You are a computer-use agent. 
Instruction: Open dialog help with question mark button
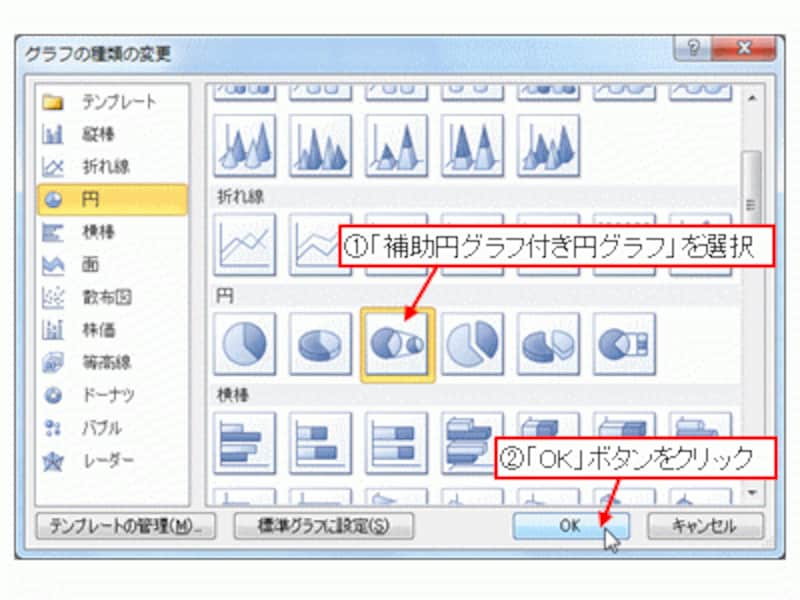pyautogui.click(x=693, y=48)
